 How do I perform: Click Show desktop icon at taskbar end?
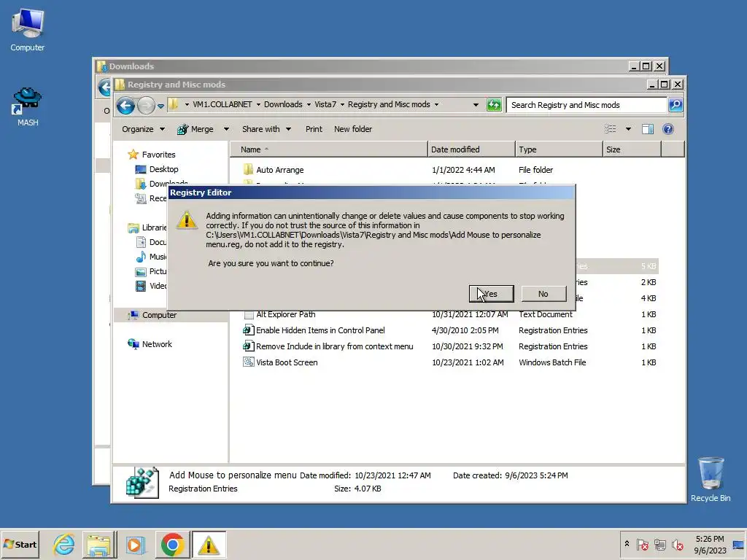pos(738,544)
